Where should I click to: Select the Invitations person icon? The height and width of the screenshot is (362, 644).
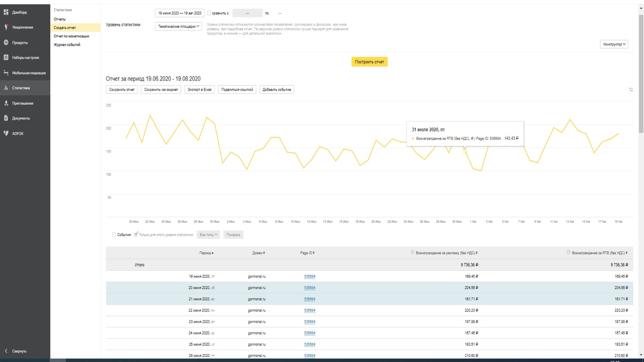point(6,103)
